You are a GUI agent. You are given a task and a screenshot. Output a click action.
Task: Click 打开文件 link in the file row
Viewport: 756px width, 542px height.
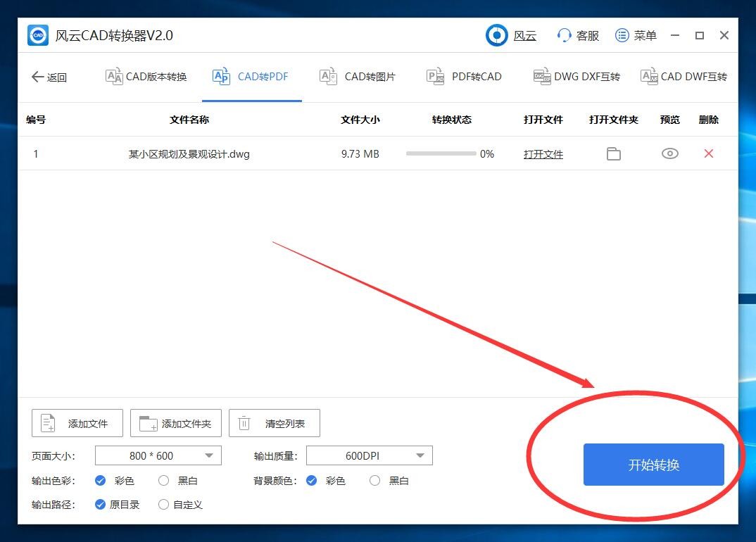(x=543, y=153)
